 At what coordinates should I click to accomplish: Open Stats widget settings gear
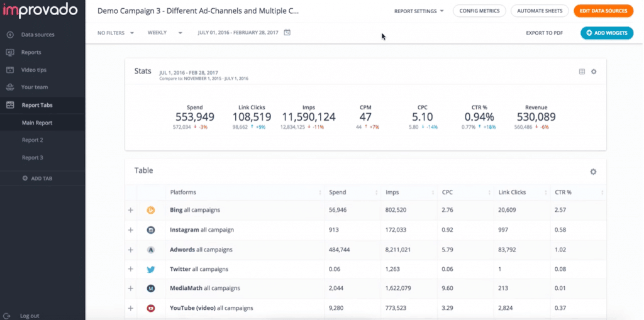click(x=594, y=72)
